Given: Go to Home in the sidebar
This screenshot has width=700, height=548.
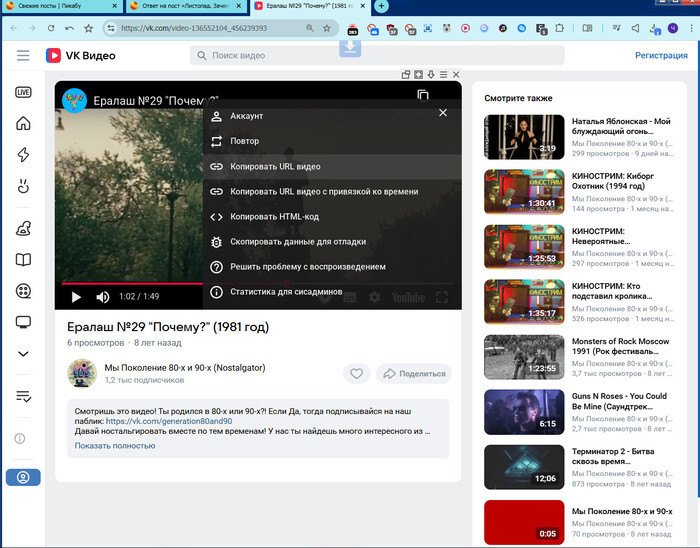Looking at the screenshot, I should click(23, 124).
